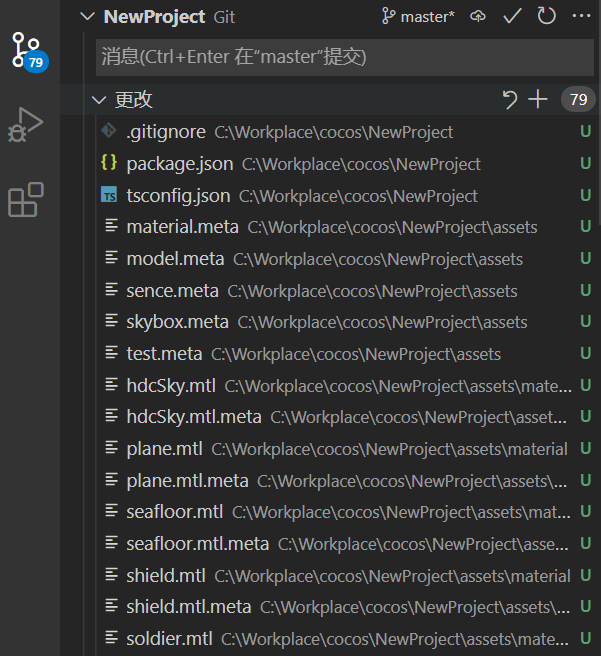Refresh the Git repository status
The height and width of the screenshot is (656, 601).
[x=546, y=17]
